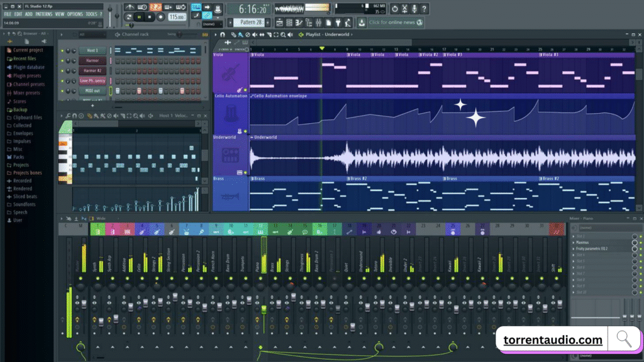Toggle the green mute LED for Host 1 channel
This screenshot has width=644, height=362.
click(62, 50)
